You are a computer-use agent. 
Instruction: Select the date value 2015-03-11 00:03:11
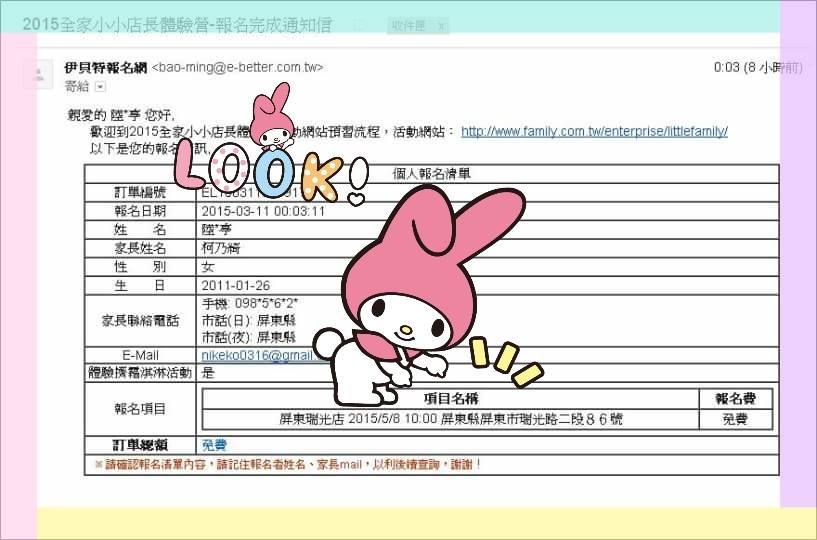[x=263, y=212]
